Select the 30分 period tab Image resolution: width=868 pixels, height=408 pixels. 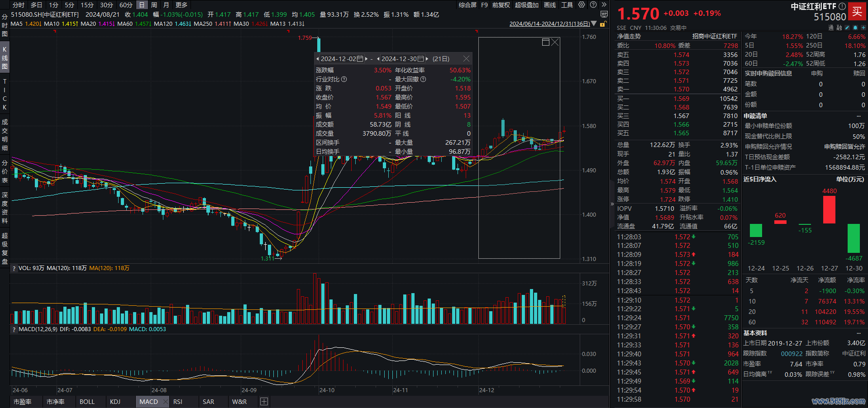pyautogui.click(x=106, y=5)
